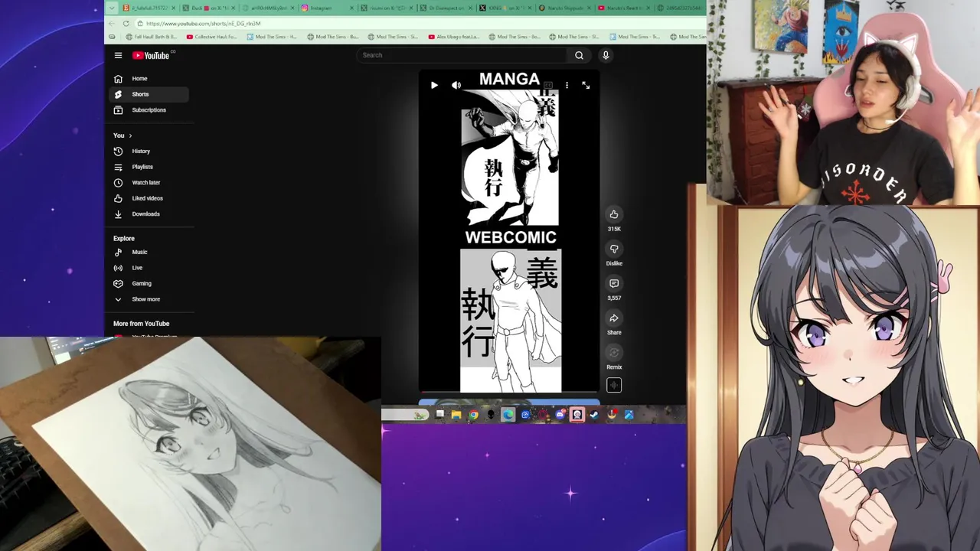
Task: Open Liked videos
Action: [149, 198]
